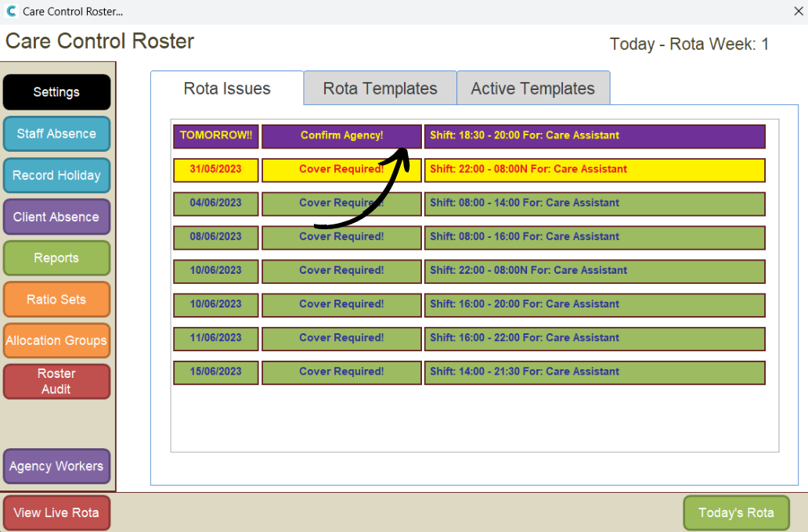
Task: Select the 15/06/2023 date cell
Action: 216,372
